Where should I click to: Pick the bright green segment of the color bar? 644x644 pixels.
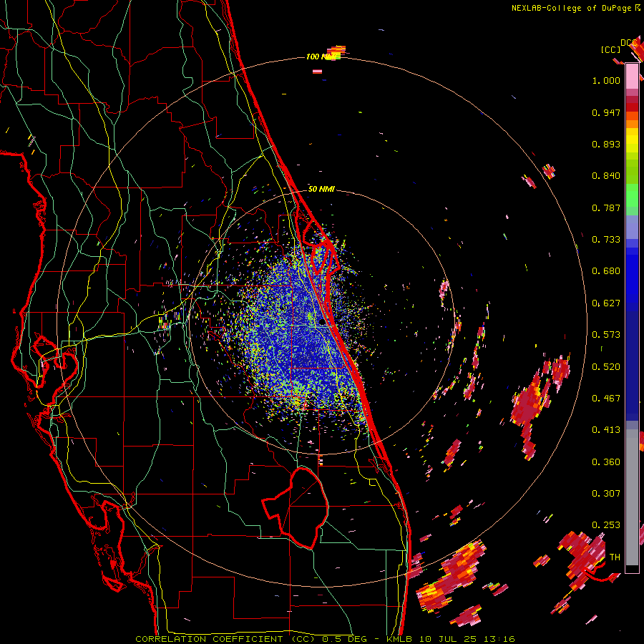point(632,195)
